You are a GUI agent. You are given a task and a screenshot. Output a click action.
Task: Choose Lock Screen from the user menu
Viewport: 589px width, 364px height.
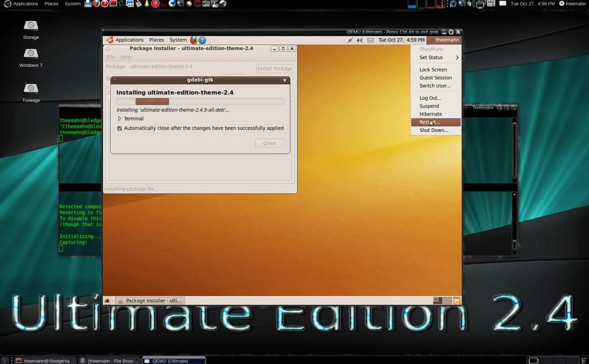tap(436, 70)
